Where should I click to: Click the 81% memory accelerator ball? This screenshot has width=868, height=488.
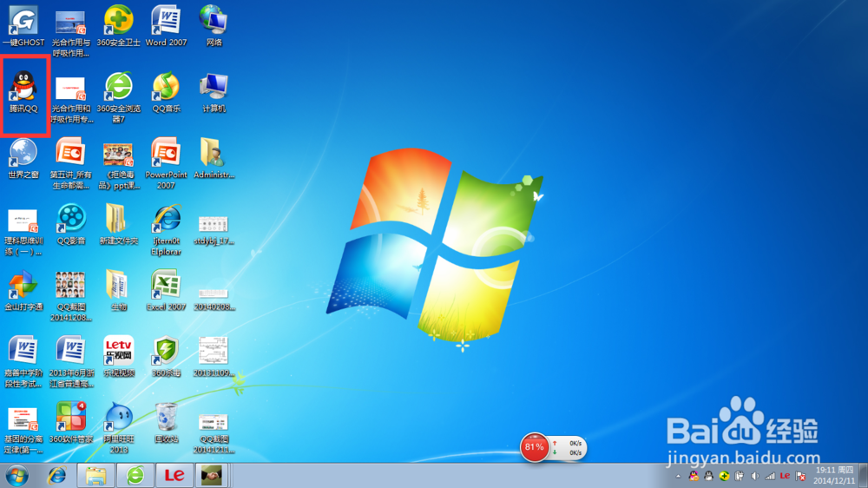(x=534, y=447)
